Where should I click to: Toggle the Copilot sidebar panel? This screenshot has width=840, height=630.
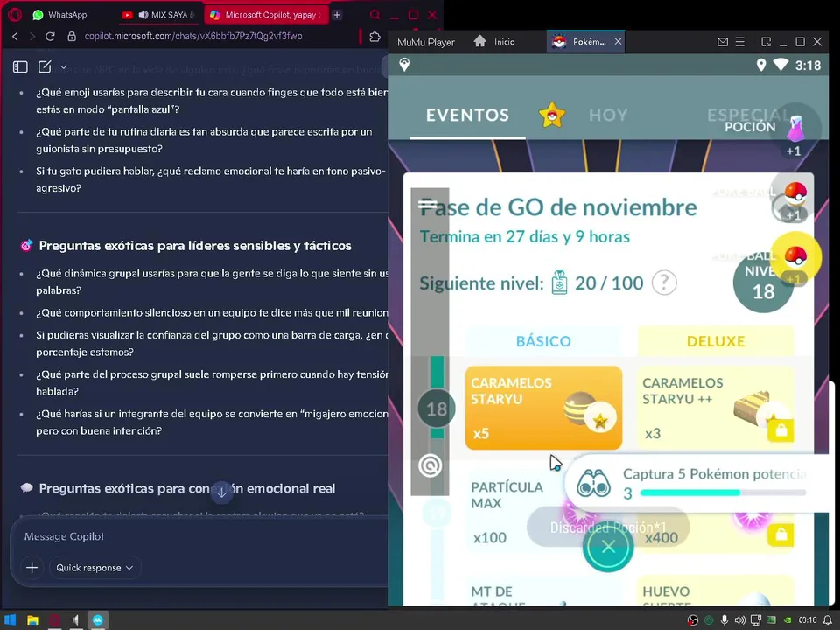20,67
